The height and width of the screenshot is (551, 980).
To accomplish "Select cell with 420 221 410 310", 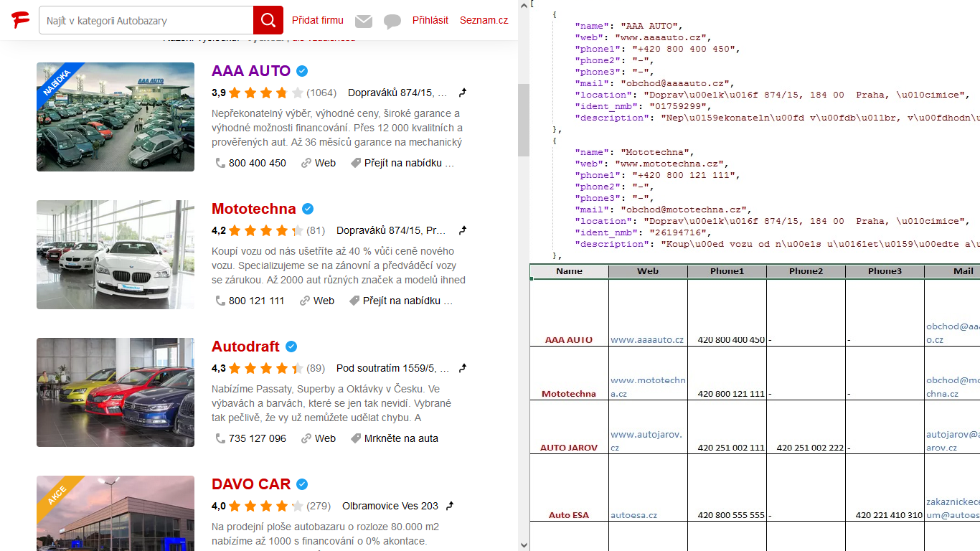I will point(885,488).
